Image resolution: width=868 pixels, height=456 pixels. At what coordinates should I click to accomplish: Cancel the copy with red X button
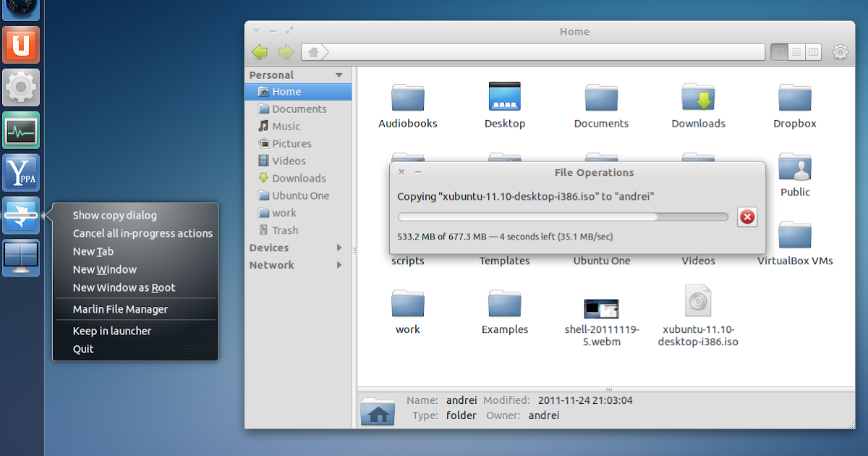click(747, 216)
